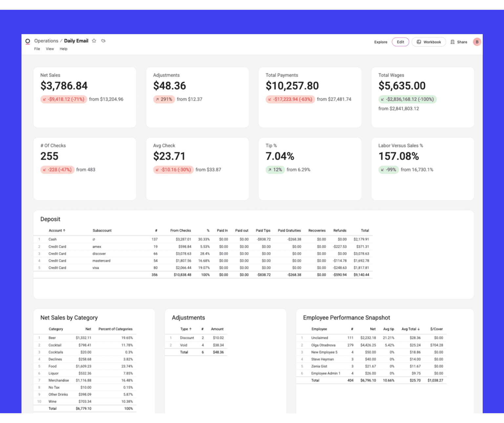Screen dimensions: 504x423
Task: Click the Edit button
Action: click(400, 42)
